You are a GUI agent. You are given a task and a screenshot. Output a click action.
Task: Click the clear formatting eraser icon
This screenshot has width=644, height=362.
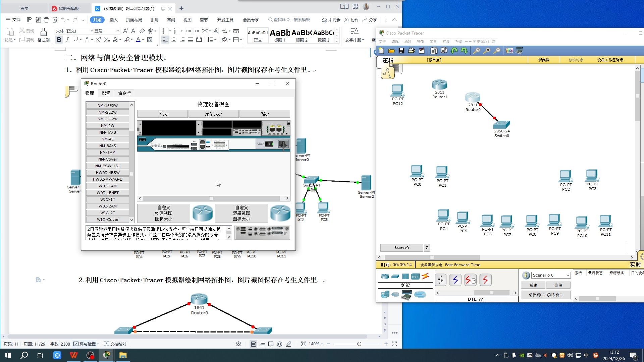point(142,31)
